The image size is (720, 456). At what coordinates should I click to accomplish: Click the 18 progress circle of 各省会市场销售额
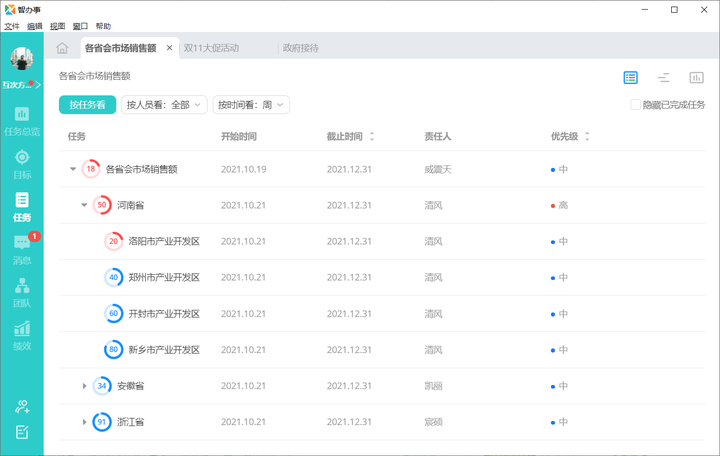(x=90, y=169)
